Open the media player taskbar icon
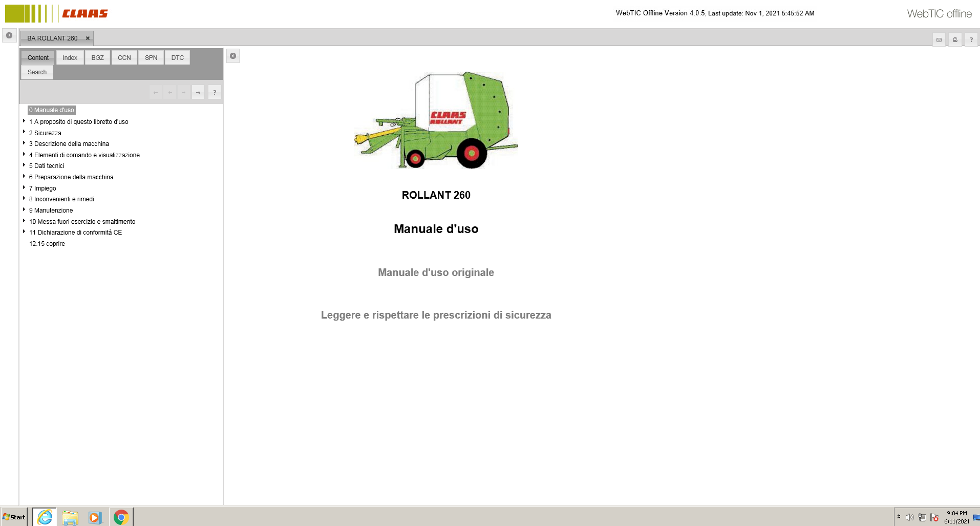This screenshot has height=526, width=980. tap(95, 517)
